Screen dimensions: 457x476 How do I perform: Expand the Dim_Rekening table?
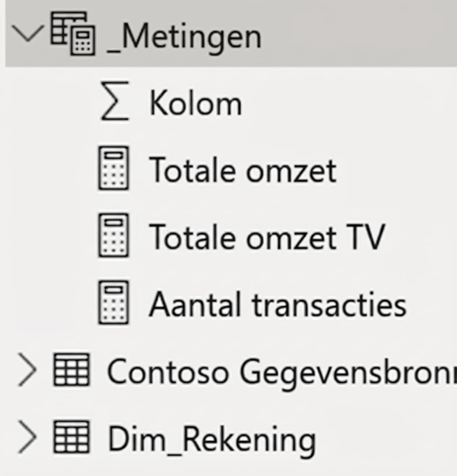tap(28, 437)
